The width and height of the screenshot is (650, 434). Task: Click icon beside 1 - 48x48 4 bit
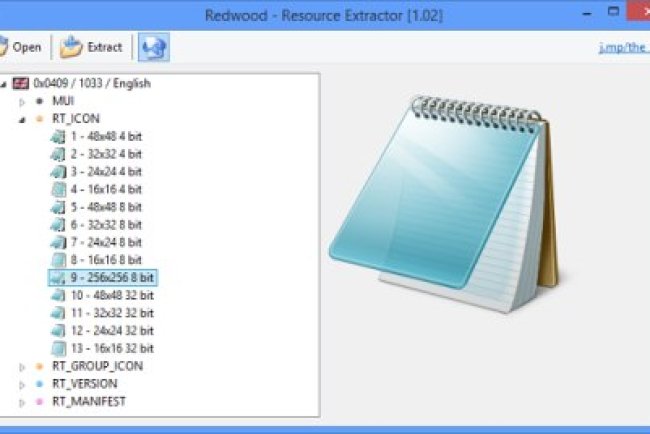tap(58, 136)
